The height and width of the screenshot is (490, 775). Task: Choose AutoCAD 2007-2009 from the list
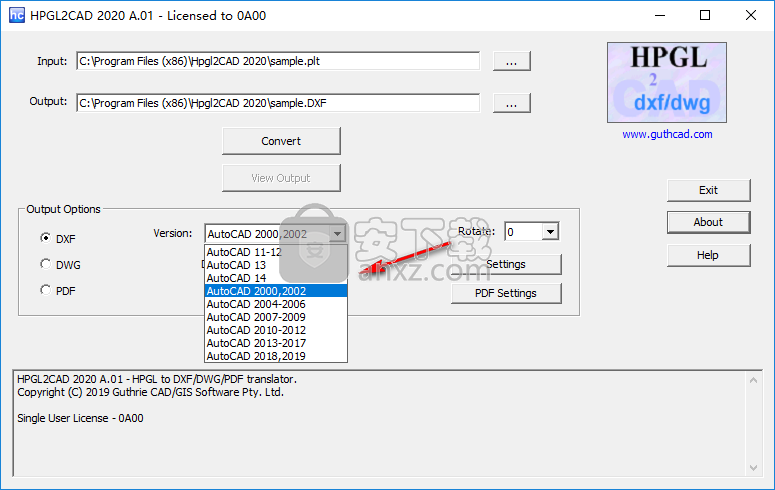[x=276, y=317]
